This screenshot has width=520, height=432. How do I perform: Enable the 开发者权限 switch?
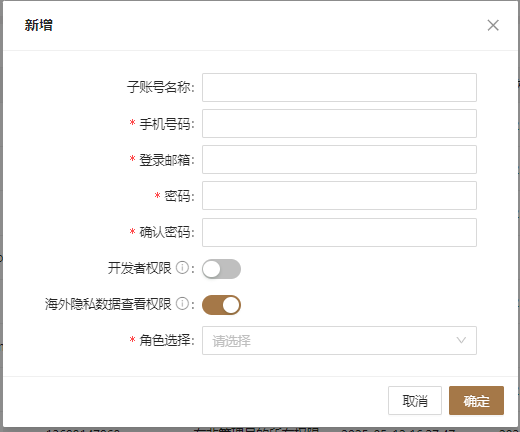[221, 269]
